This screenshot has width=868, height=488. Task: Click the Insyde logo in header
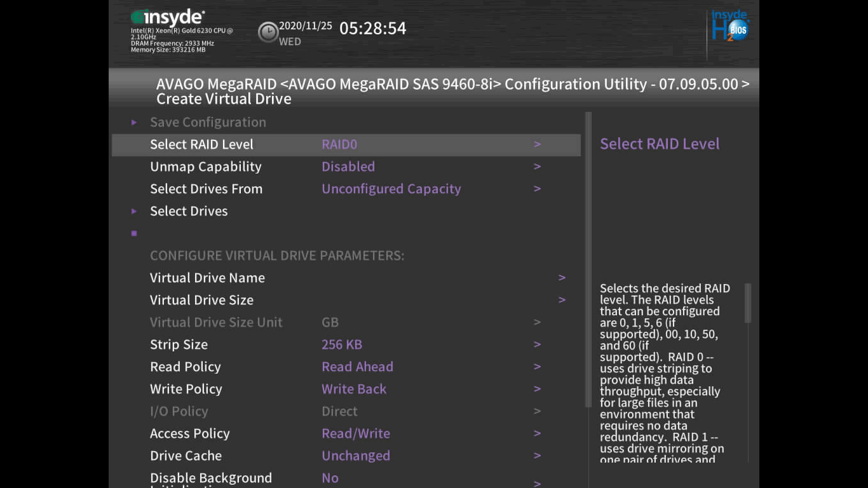(168, 18)
